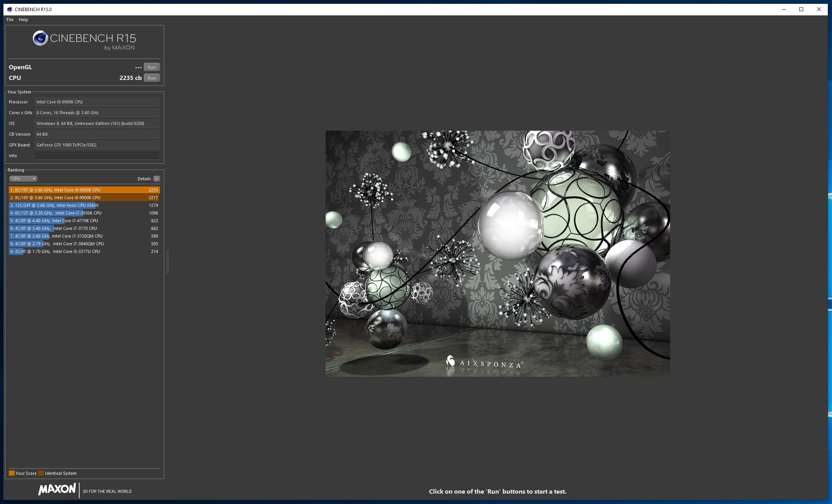The width and height of the screenshot is (832, 504).
Task: Click the panel divider grip handle
Action: tap(167, 261)
